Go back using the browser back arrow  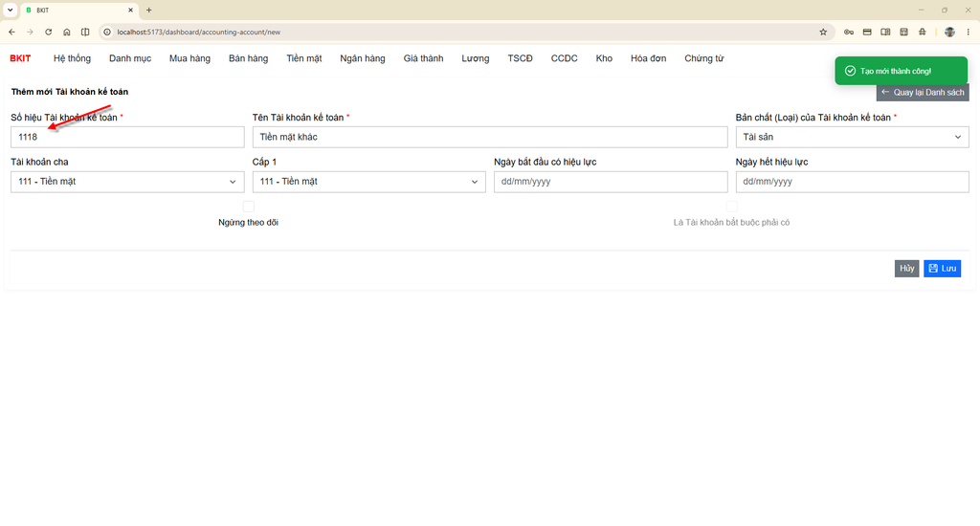(11, 32)
